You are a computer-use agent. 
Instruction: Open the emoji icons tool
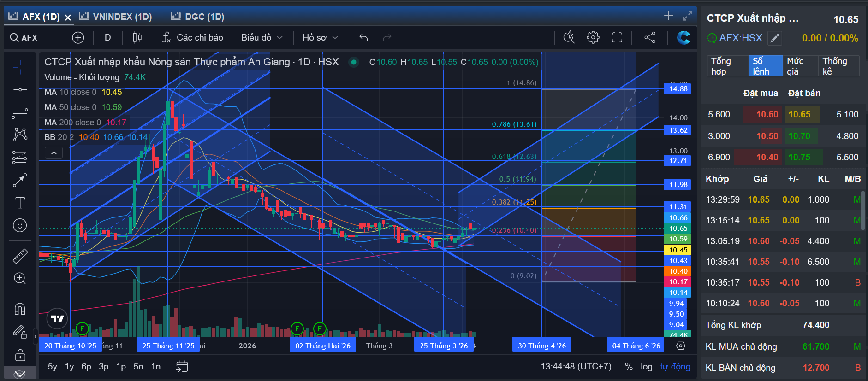[x=20, y=225]
